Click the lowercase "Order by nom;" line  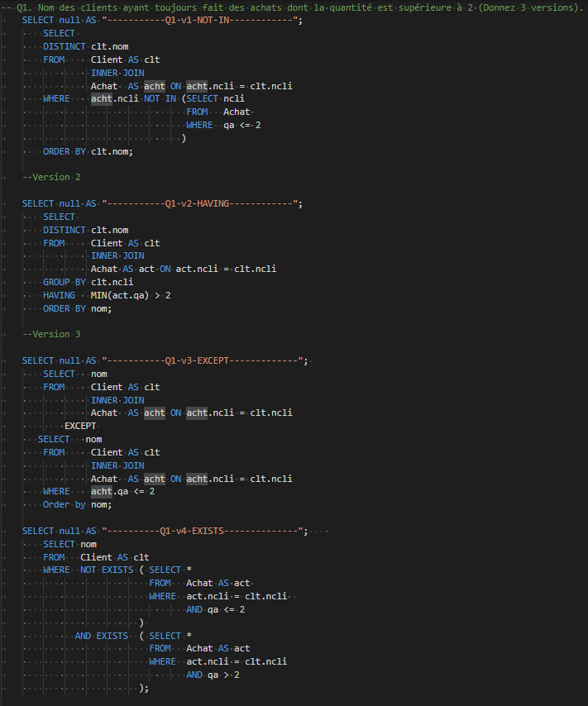point(77,504)
